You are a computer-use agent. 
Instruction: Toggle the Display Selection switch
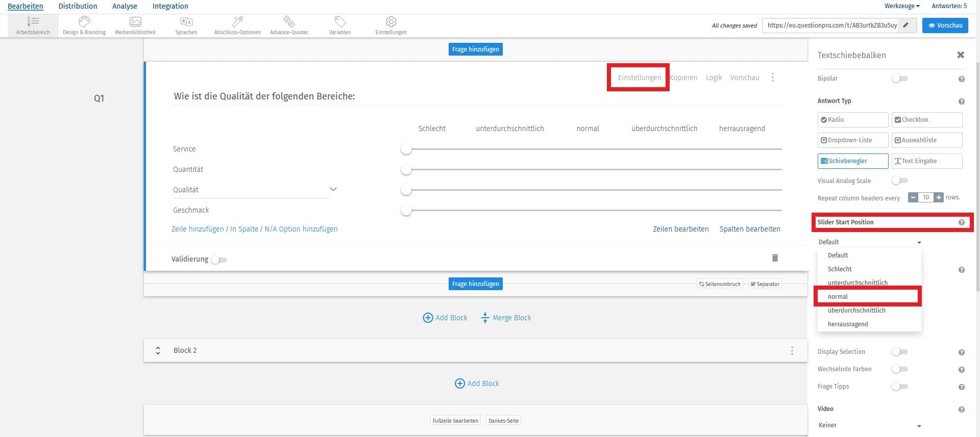[899, 352]
